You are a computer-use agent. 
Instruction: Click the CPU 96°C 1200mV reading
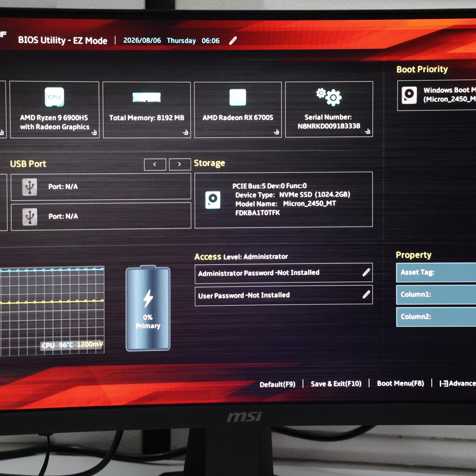pos(72,345)
